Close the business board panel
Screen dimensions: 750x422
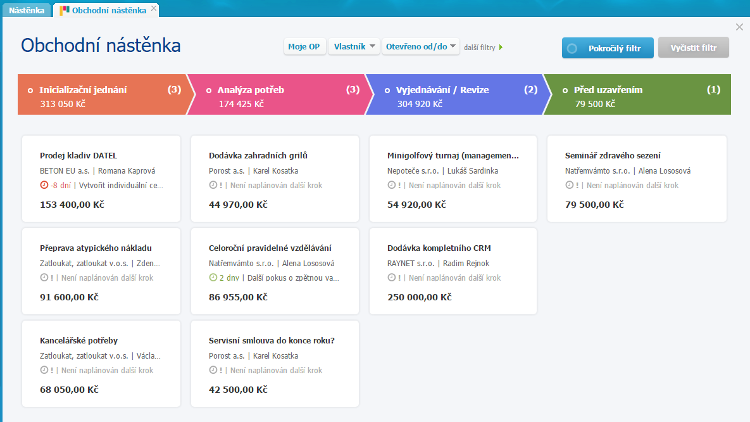[739, 27]
